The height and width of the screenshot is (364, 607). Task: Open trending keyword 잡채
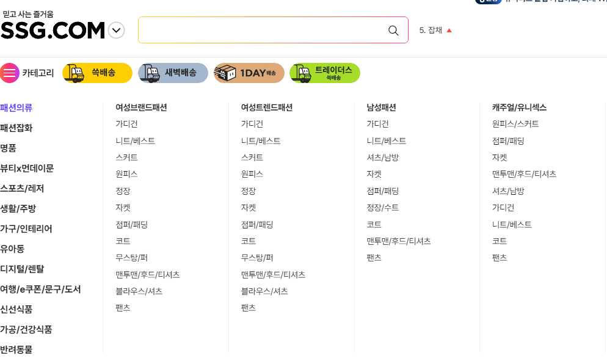click(431, 30)
